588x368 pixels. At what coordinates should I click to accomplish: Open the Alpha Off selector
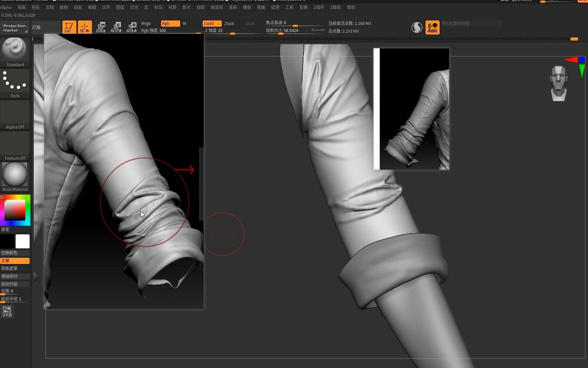[x=15, y=114]
